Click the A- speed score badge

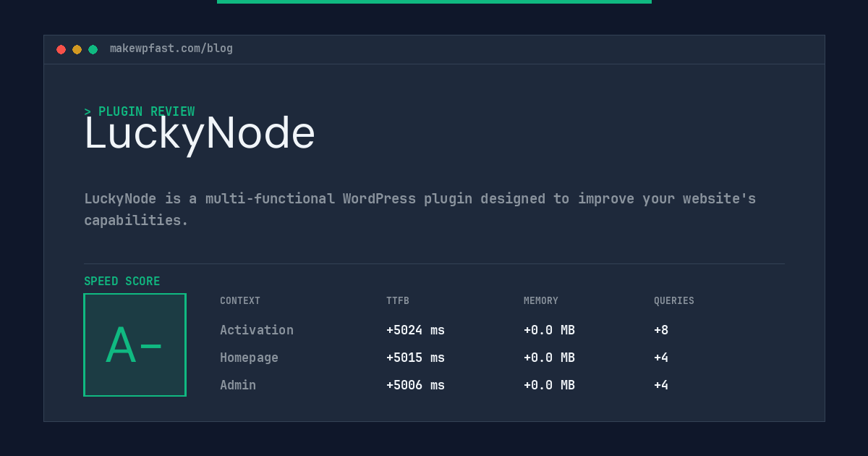[x=135, y=345]
